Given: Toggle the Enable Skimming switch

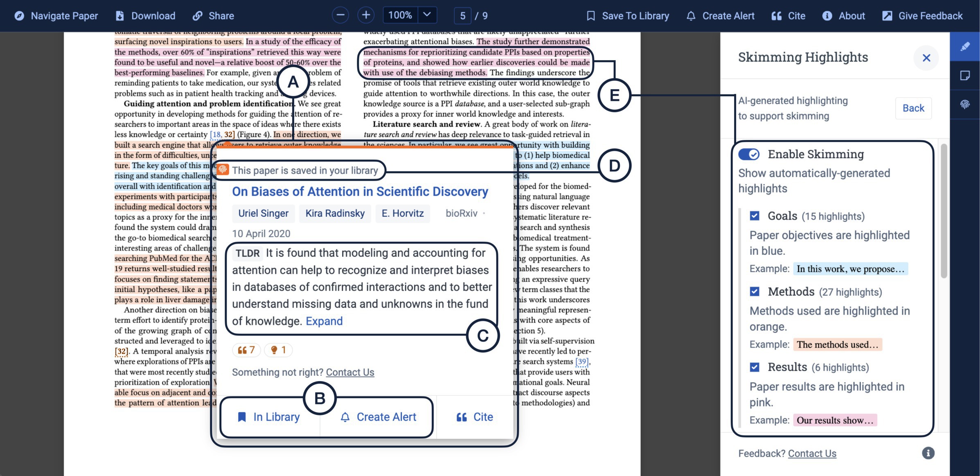Looking at the screenshot, I should (749, 154).
